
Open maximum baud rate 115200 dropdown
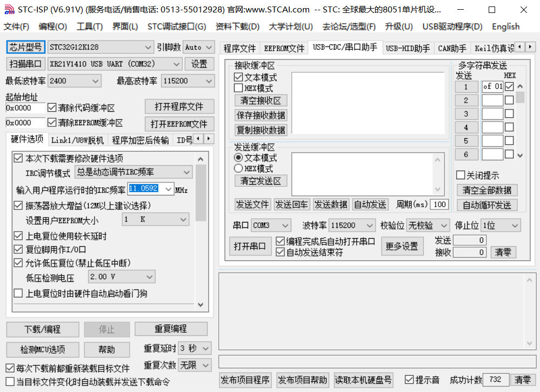coord(188,81)
